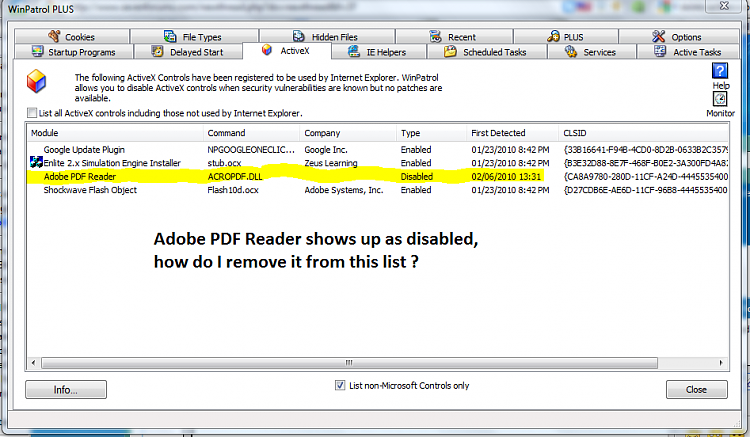Click the Adobe Systems, Inc. company cell

pyautogui.click(x=343, y=190)
